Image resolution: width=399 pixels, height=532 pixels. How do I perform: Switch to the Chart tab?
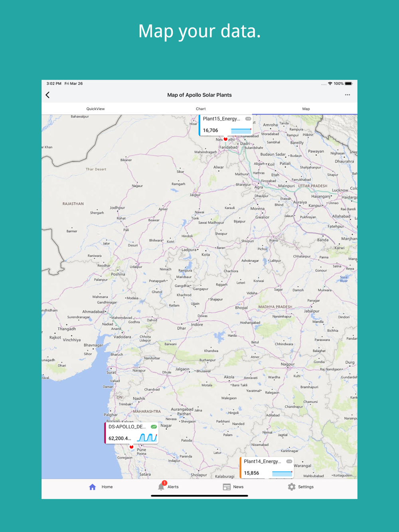coord(201,109)
